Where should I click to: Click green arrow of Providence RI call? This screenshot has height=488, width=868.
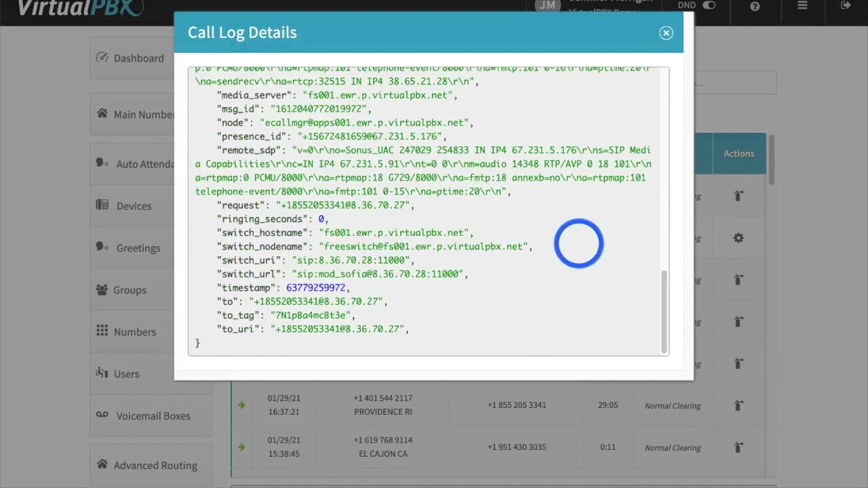(241, 405)
